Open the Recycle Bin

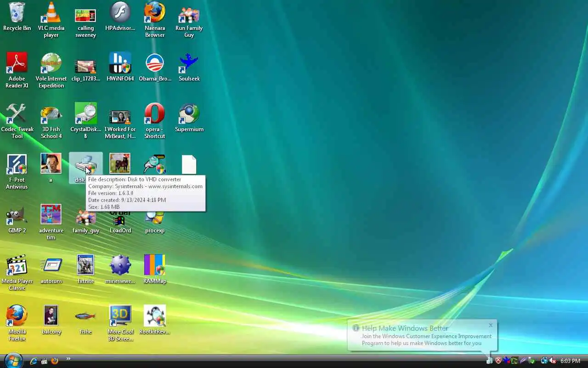(x=17, y=17)
